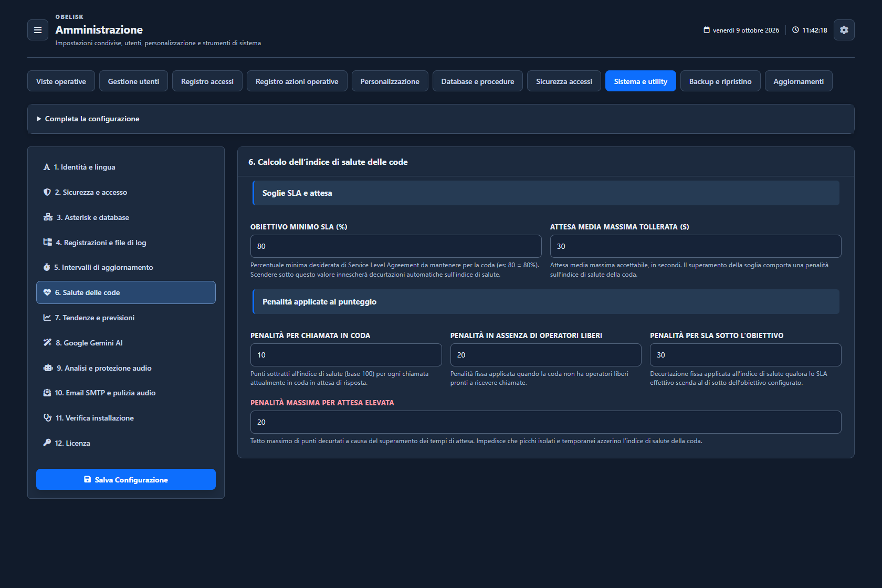Focus the Obiettivo minimo SLA field
The image size is (882, 588).
click(x=396, y=246)
